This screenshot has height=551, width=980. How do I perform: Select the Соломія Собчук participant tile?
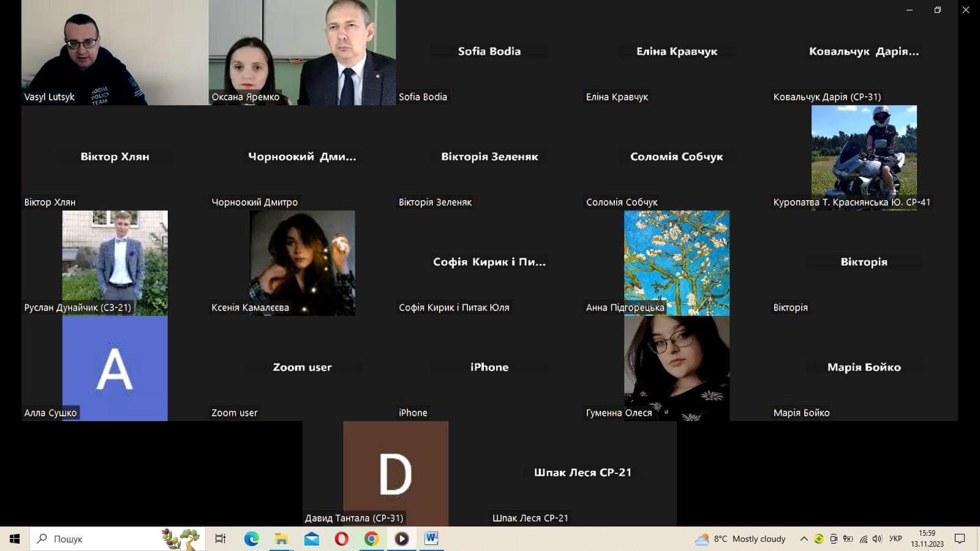677,158
